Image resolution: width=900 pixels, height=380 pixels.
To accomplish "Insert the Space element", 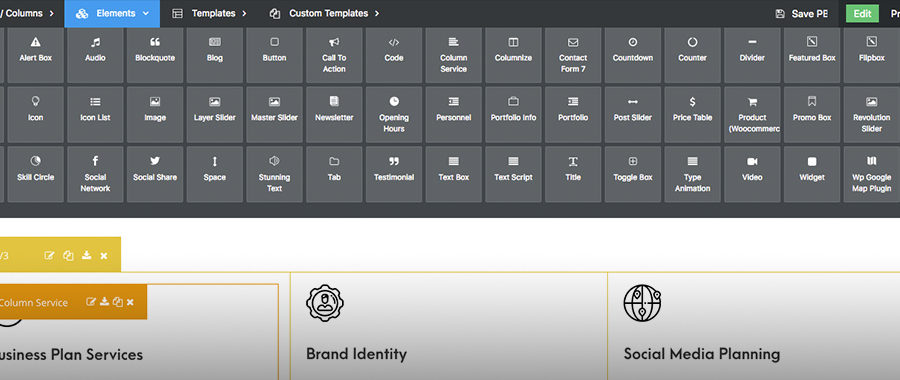I will (x=215, y=175).
